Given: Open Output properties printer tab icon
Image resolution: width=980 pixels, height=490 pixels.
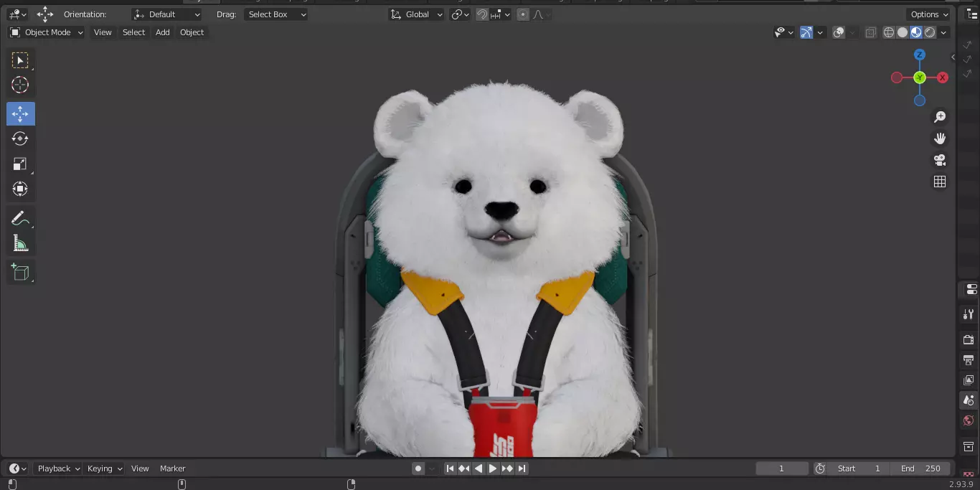Looking at the screenshot, I should [969, 360].
